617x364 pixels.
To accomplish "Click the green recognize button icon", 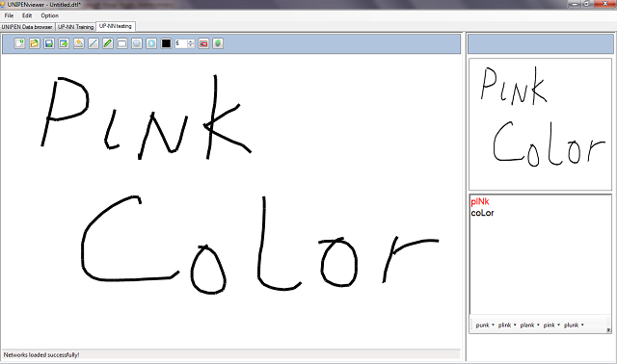I will click(218, 43).
